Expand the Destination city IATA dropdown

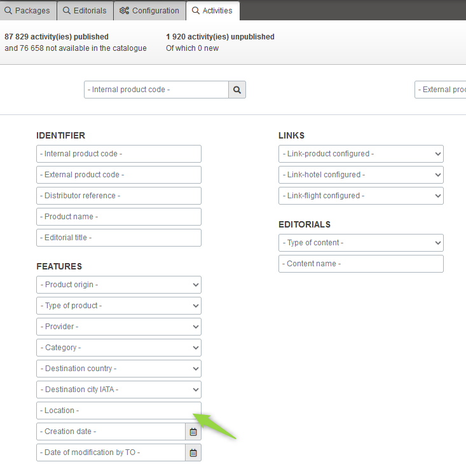pyautogui.click(x=119, y=390)
